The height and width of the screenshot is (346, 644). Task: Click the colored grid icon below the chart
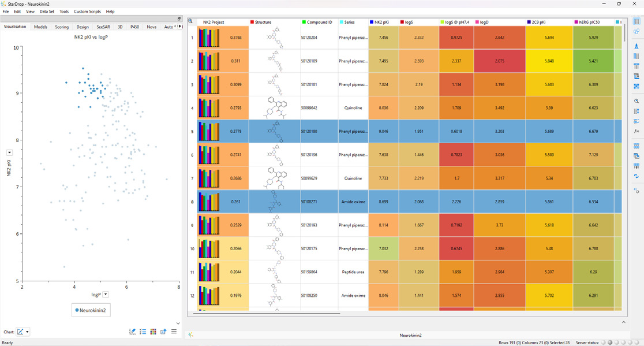(x=153, y=332)
